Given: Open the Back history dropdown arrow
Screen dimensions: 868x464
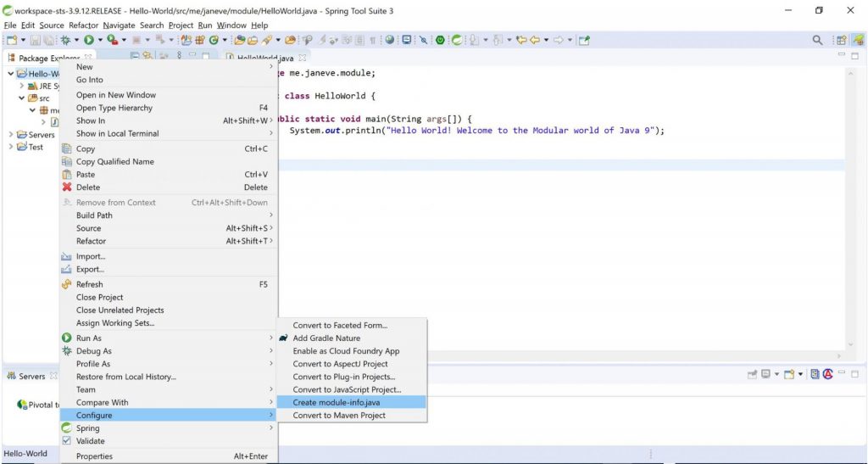Looking at the screenshot, I should (x=547, y=40).
